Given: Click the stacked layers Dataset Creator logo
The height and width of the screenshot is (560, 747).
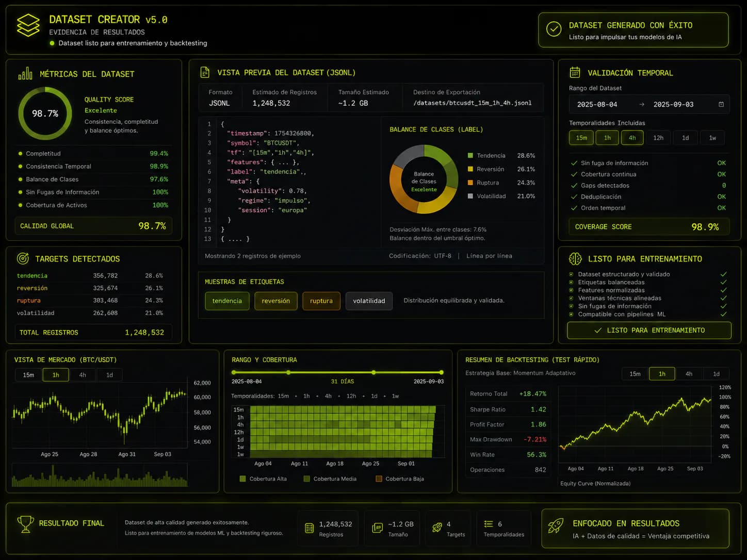Looking at the screenshot, I should pyautogui.click(x=28, y=25).
